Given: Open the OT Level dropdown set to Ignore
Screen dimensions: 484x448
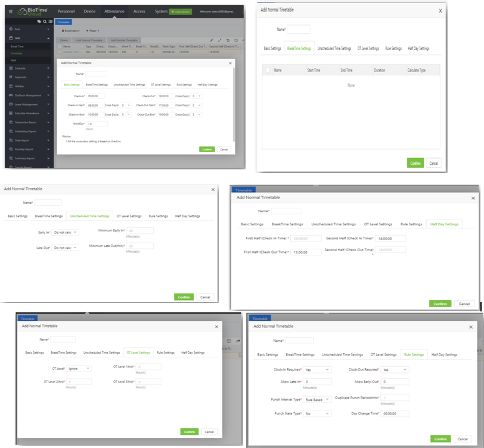Looking at the screenshot, I should [79, 369].
